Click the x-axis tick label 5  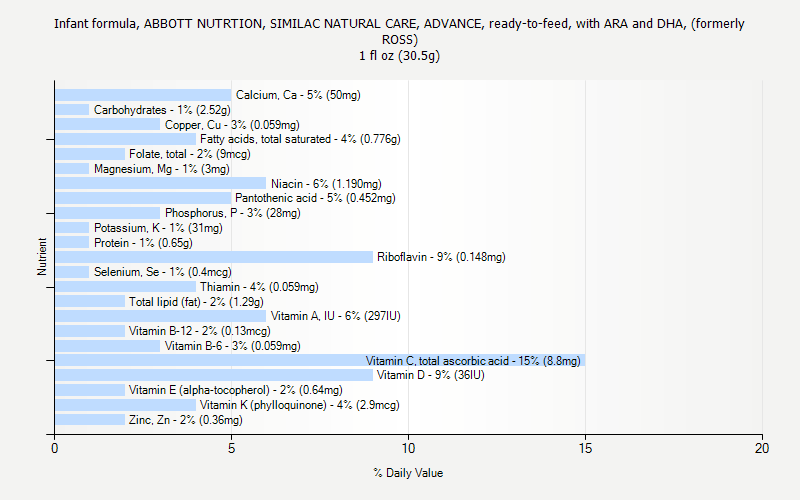tap(232, 448)
